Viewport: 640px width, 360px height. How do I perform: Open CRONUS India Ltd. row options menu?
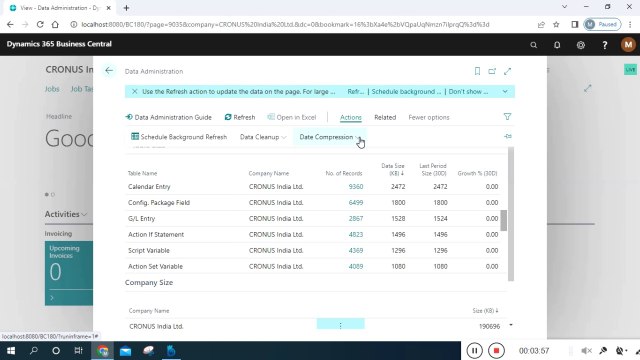(x=340, y=325)
